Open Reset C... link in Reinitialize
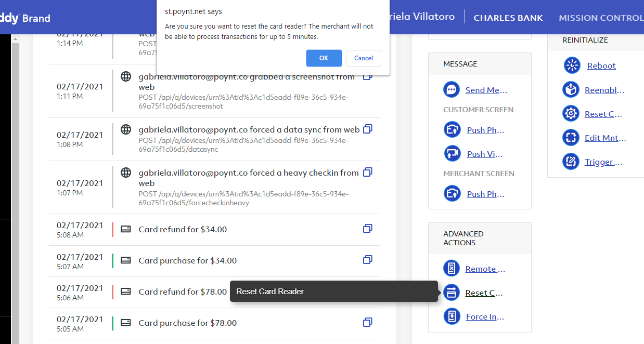 [603, 114]
